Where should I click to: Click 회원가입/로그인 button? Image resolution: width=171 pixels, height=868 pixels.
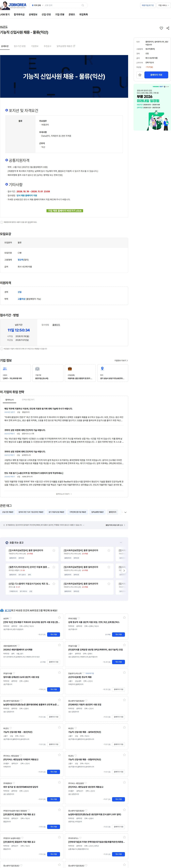(148, 5)
